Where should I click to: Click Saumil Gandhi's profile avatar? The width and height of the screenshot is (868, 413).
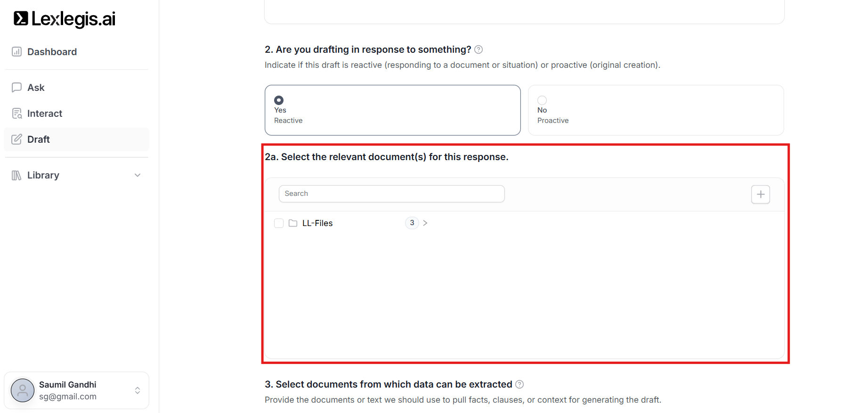pyautogui.click(x=23, y=390)
